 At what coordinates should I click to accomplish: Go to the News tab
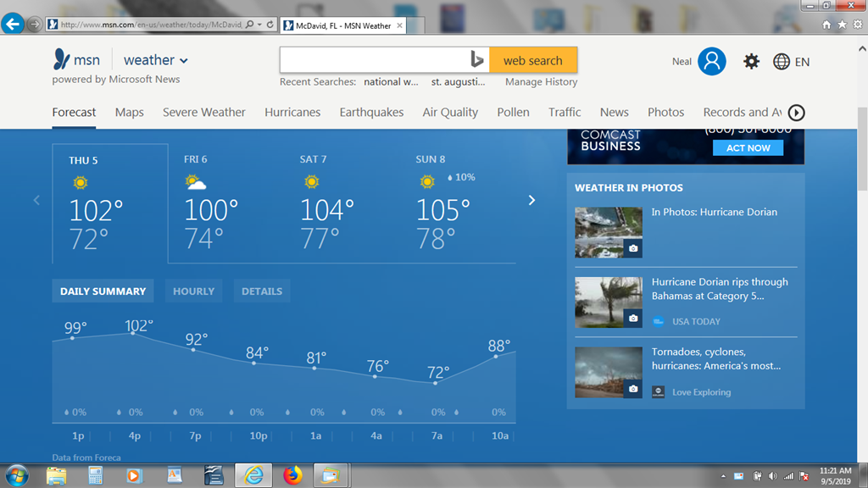click(x=615, y=113)
